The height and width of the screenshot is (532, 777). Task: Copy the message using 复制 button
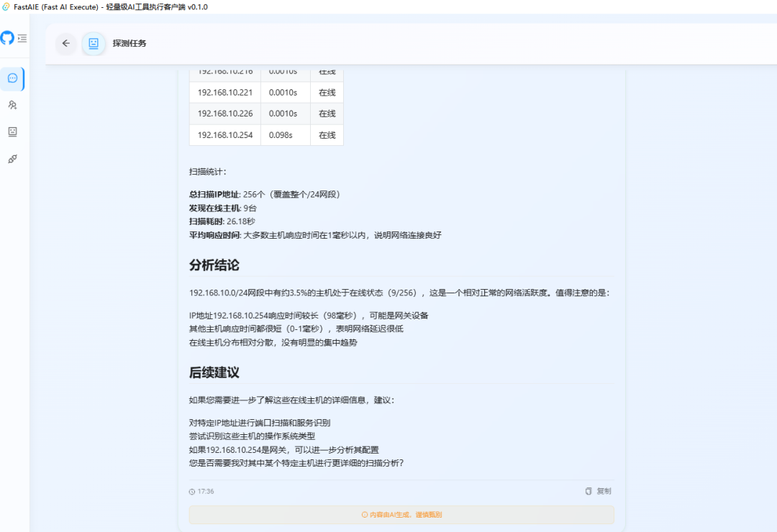598,491
